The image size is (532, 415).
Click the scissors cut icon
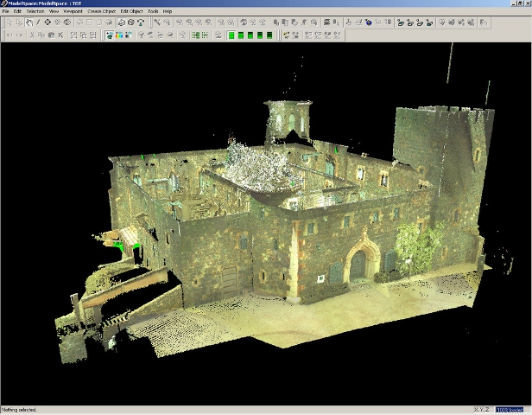[x=32, y=35]
